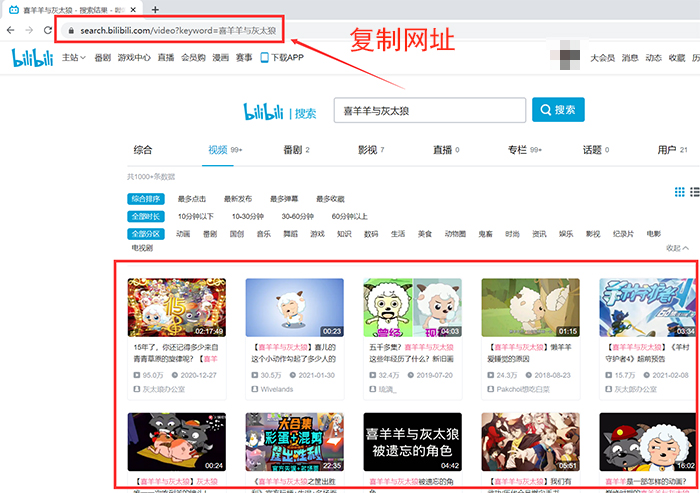Sort by 最多收藏
Image resolution: width=700 pixels, height=493 pixels.
pyautogui.click(x=330, y=199)
